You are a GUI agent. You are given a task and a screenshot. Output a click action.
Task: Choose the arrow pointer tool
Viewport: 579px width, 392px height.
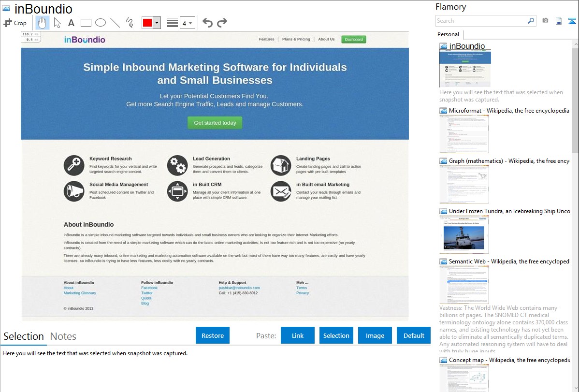(57, 23)
